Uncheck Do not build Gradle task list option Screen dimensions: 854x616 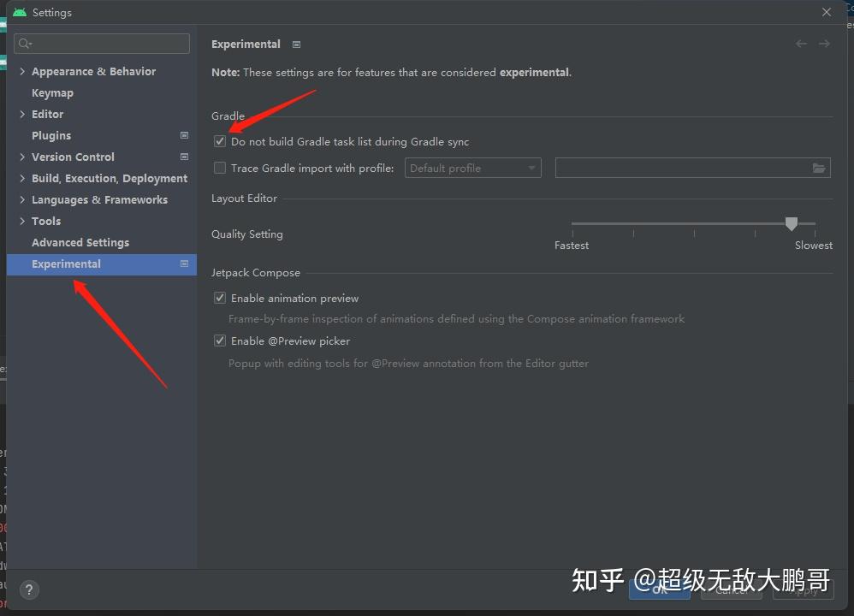click(x=220, y=140)
